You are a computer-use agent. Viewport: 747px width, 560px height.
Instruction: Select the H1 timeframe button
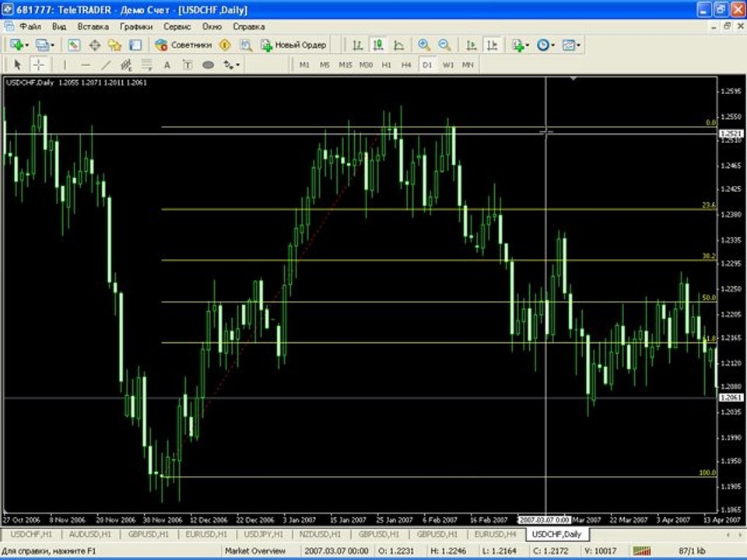point(387,65)
